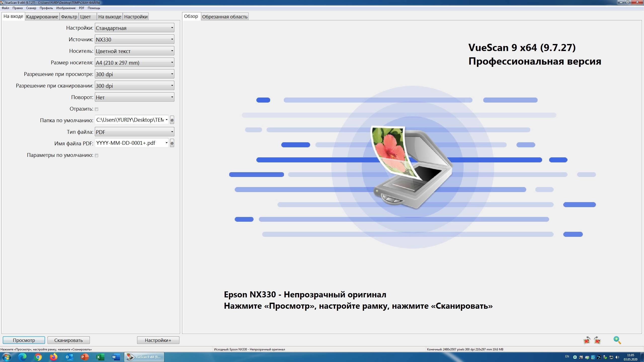Expand the PDF file name dropdown arrow
The image size is (644, 362).
point(167,143)
